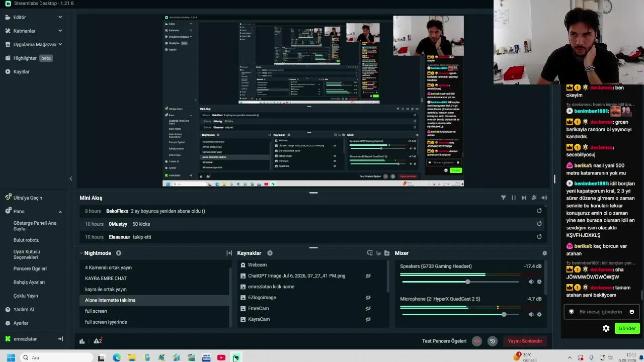Click the Mini Akış volume speaker icon
The width and height of the screenshot is (644, 362).
[x=544, y=198]
